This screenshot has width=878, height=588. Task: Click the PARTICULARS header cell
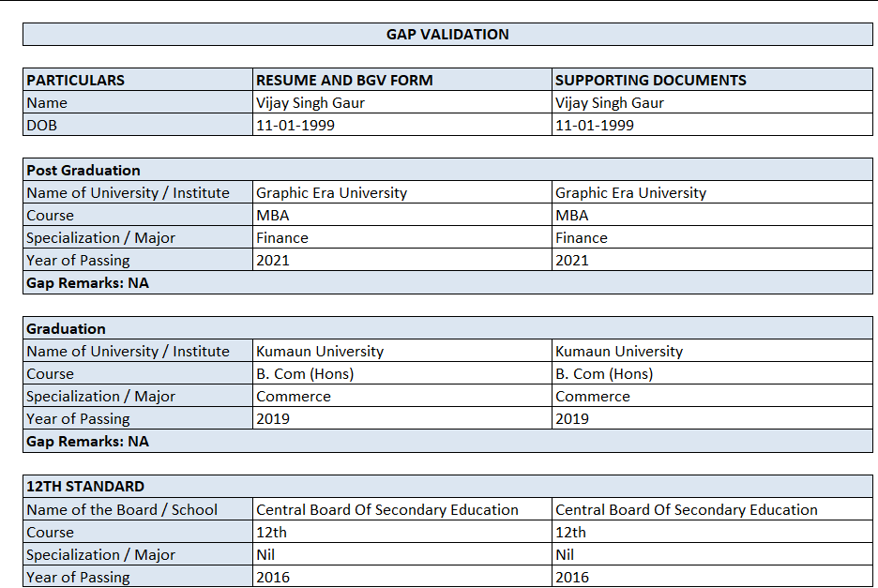[138, 80]
